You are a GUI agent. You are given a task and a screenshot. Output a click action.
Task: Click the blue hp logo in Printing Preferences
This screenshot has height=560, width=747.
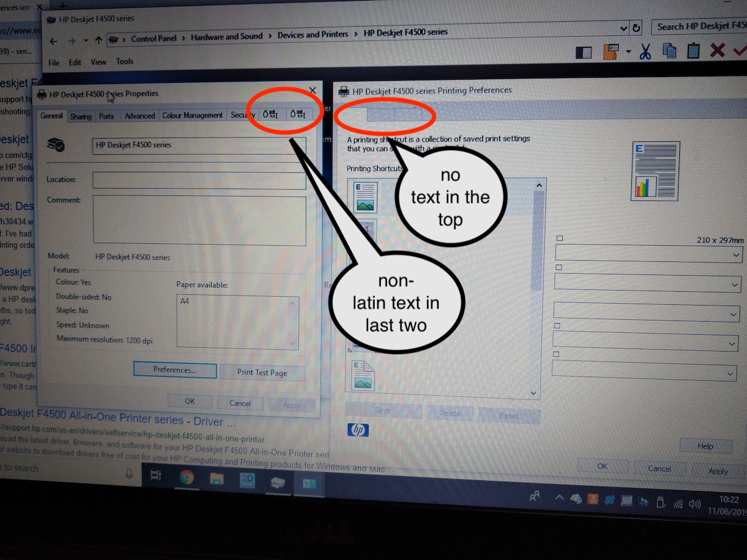tap(358, 429)
